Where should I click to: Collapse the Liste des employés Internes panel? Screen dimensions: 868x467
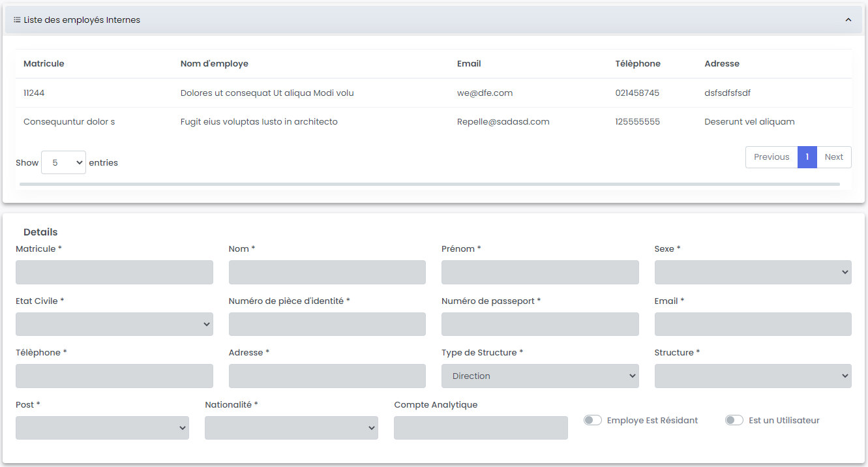pyautogui.click(x=848, y=20)
